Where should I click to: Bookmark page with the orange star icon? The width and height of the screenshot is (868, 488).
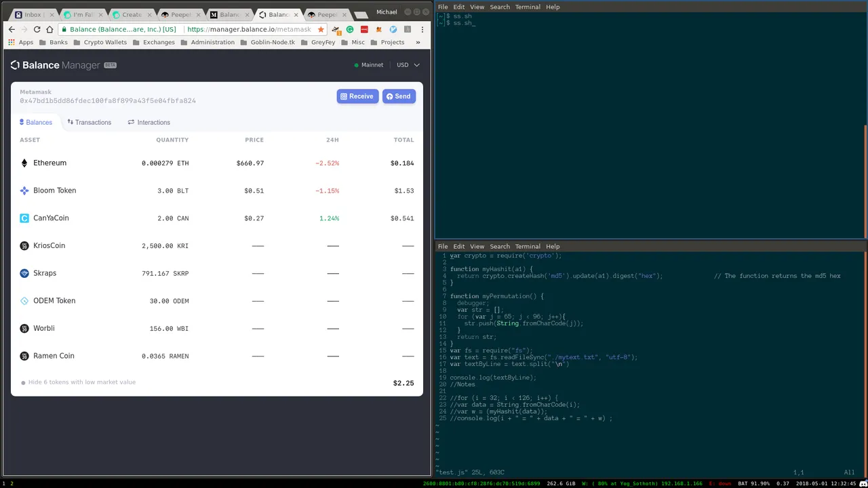click(x=321, y=29)
